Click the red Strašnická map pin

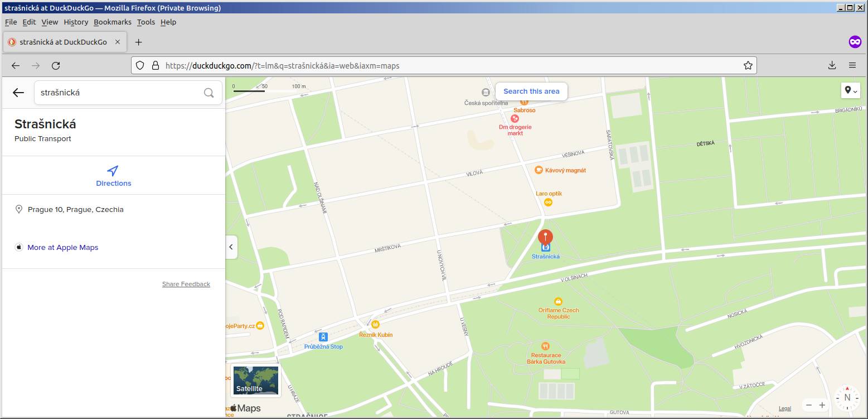(x=545, y=237)
